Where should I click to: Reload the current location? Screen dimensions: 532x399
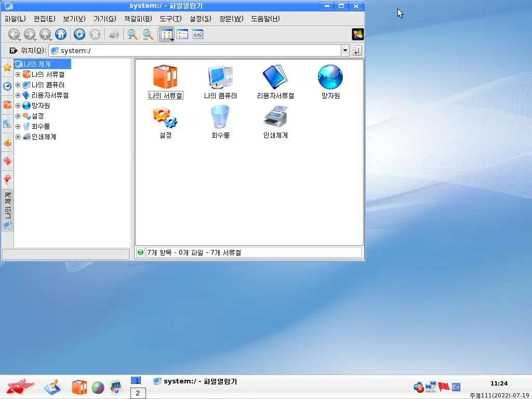tap(79, 34)
